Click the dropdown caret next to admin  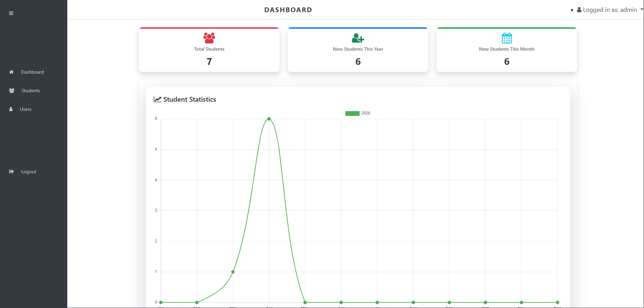click(641, 9)
